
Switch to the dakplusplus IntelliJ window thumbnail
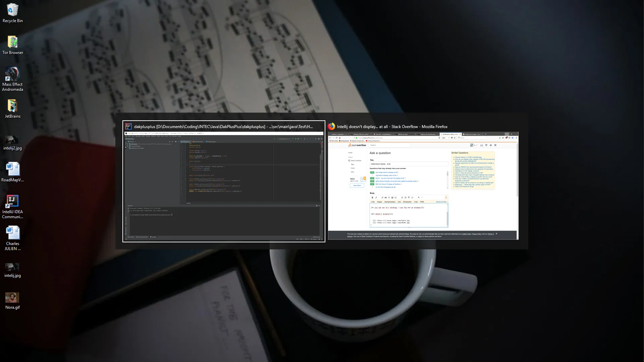[x=224, y=186]
